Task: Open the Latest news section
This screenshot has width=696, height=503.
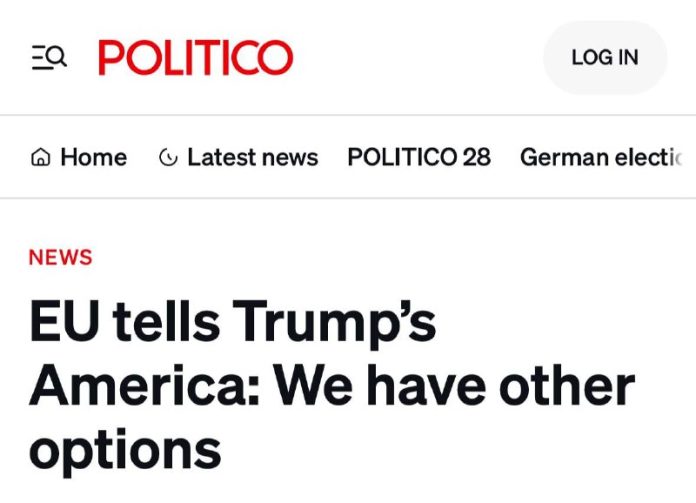Action: [x=238, y=158]
